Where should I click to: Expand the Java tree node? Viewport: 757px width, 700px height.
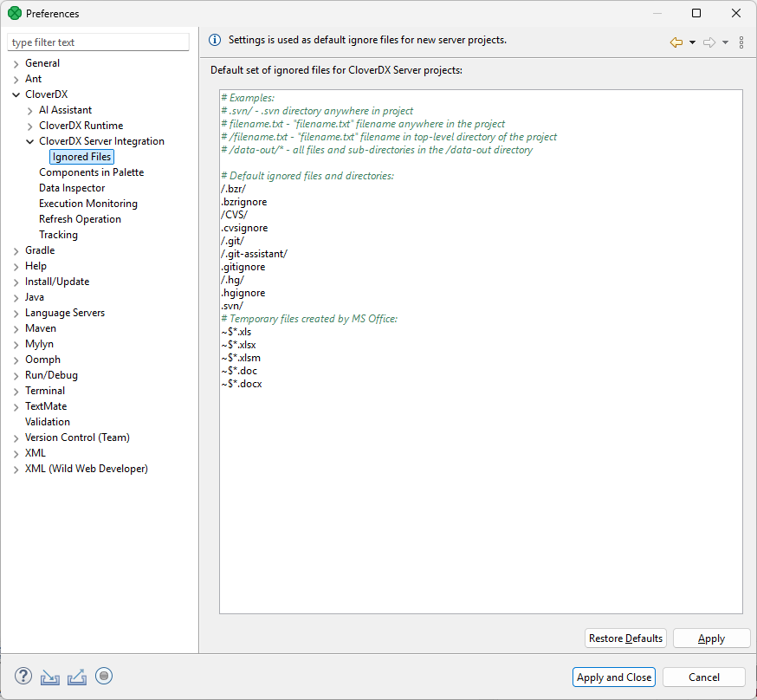coord(16,298)
